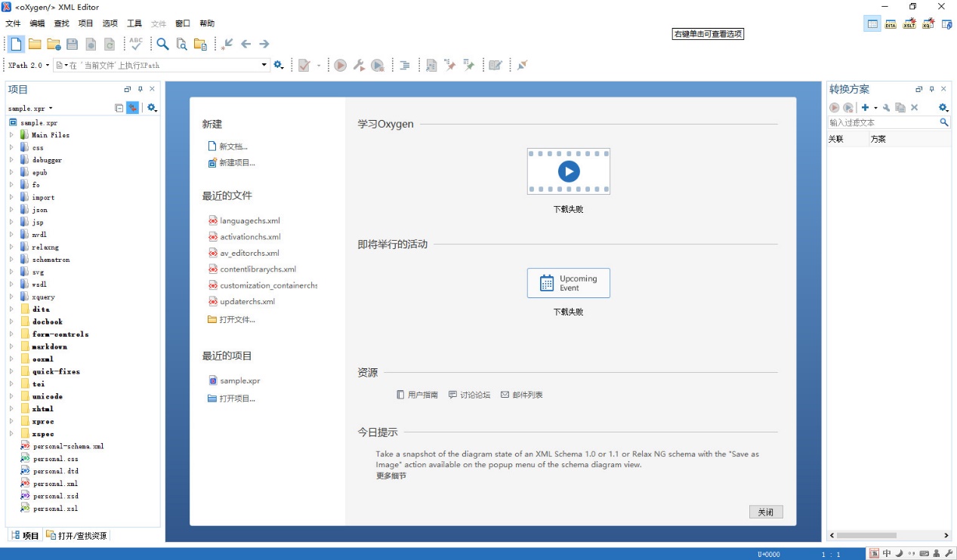The height and width of the screenshot is (560, 957).
Task: Click the wrench icon in the transformation panel
Action: (x=887, y=108)
